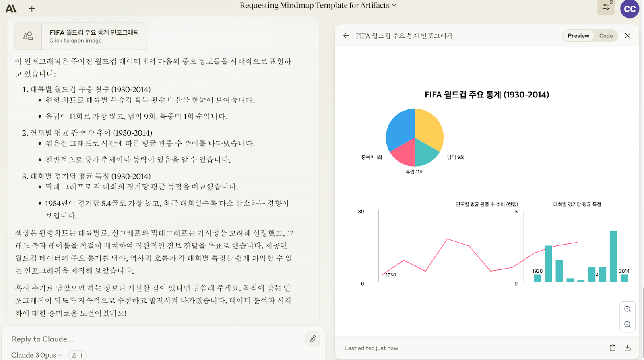Click list item '3. 대회별 경기당 평균 득점'

point(86,176)
